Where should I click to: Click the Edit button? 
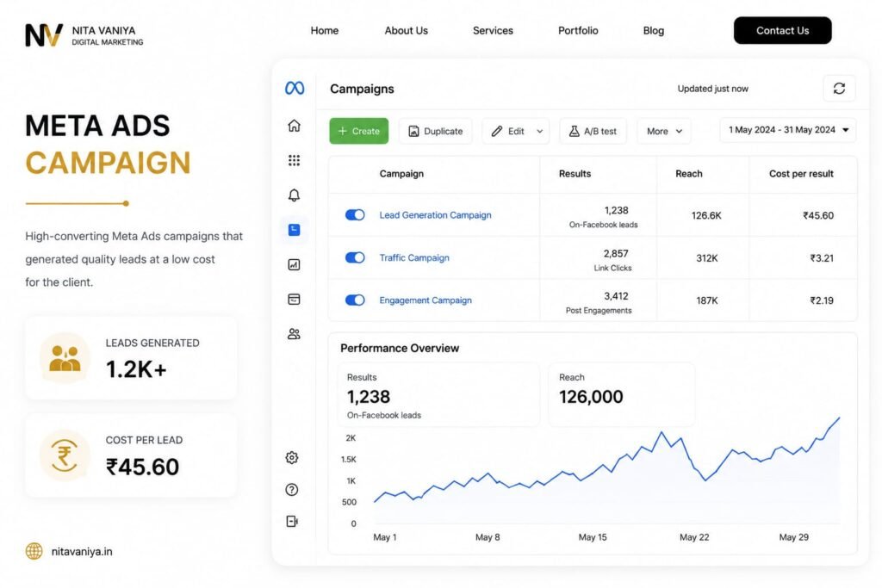point(508,131)
